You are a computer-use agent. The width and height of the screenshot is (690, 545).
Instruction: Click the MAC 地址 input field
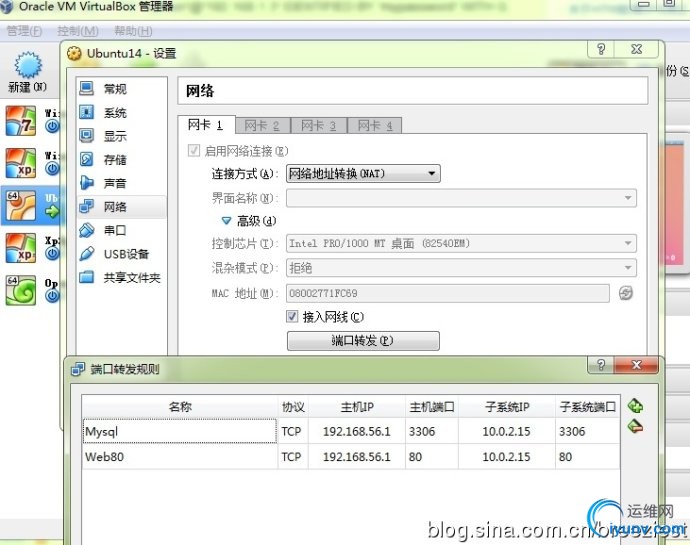[448, 293]
